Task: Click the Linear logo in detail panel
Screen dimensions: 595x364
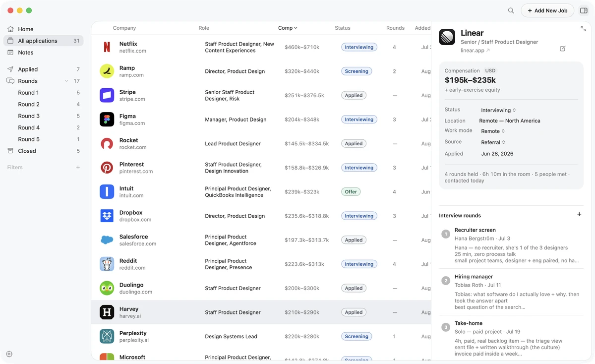Action: 447,37
